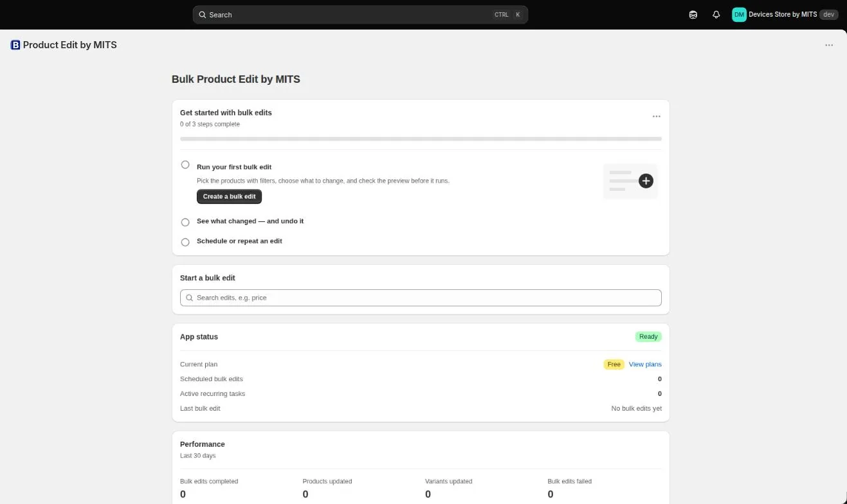Mark 'Schedule or repeat an edit' step circle

click(185, 242)
